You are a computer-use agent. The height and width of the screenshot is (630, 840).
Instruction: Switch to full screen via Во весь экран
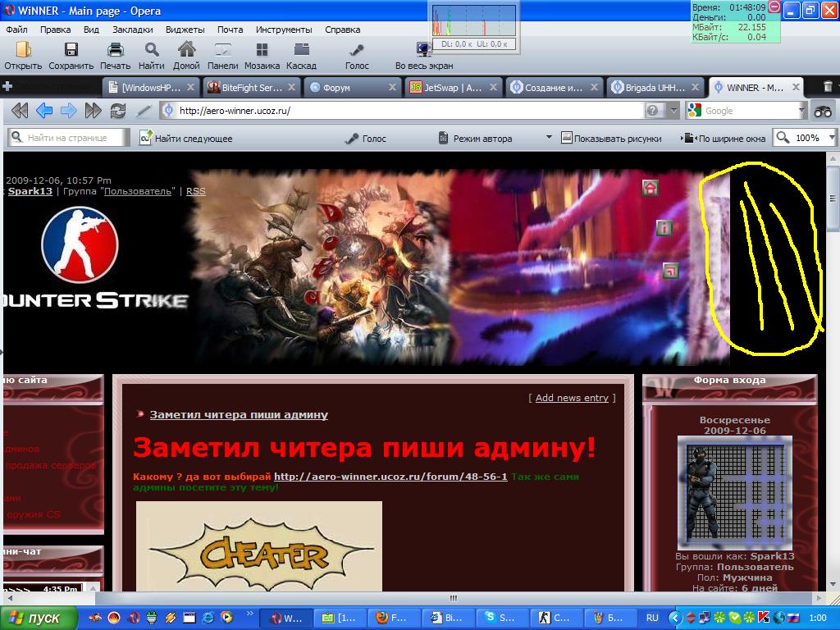pos(424,57)
